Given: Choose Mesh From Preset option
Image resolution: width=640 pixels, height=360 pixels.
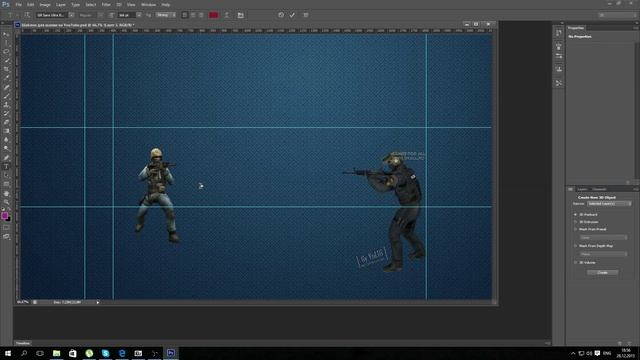Looking at the screenshot, I should click(x=591, y=229).
